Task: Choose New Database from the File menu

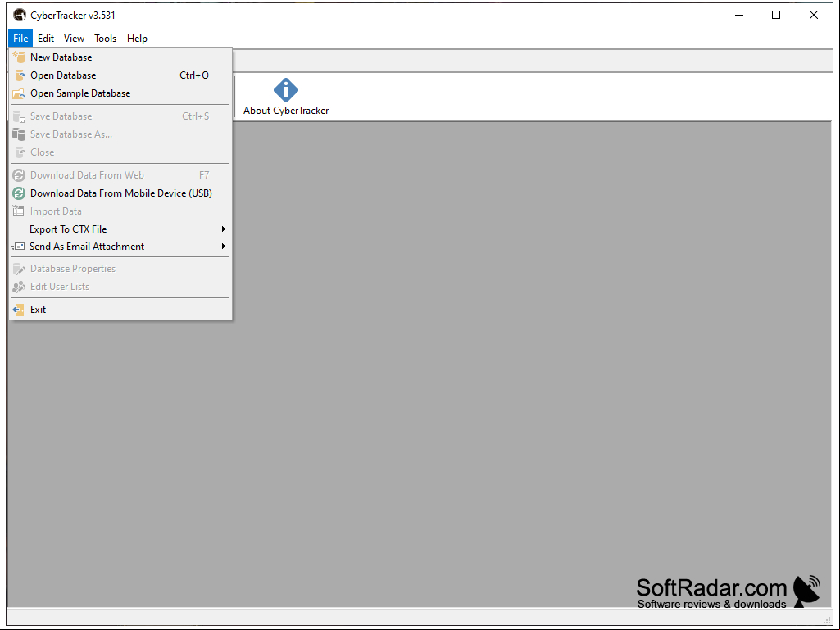Action: [x=120, y=57]
